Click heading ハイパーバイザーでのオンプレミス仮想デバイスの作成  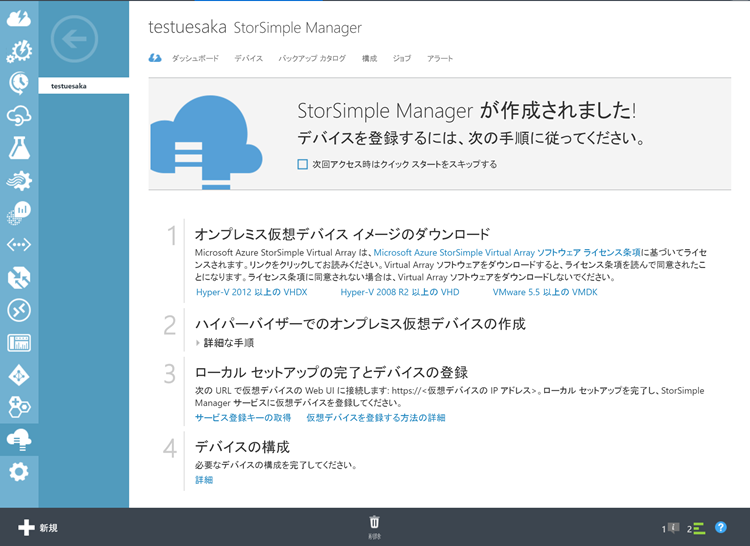[360, 324]
